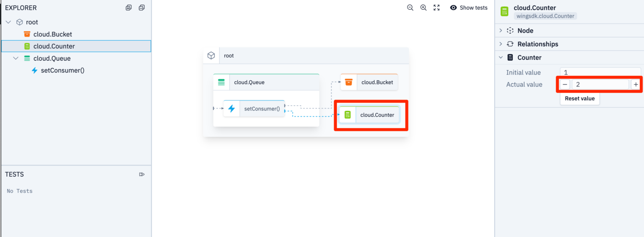
Task: Click the expand all icon in Explorer
Action: pyautogui.click(x=129, y=8)
